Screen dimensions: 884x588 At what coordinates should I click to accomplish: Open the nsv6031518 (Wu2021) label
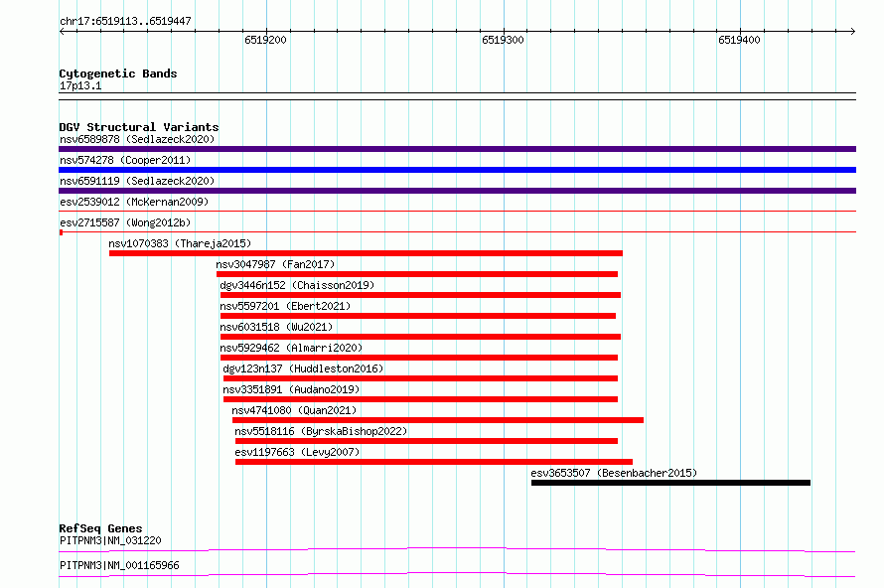[x=276, y=327]
